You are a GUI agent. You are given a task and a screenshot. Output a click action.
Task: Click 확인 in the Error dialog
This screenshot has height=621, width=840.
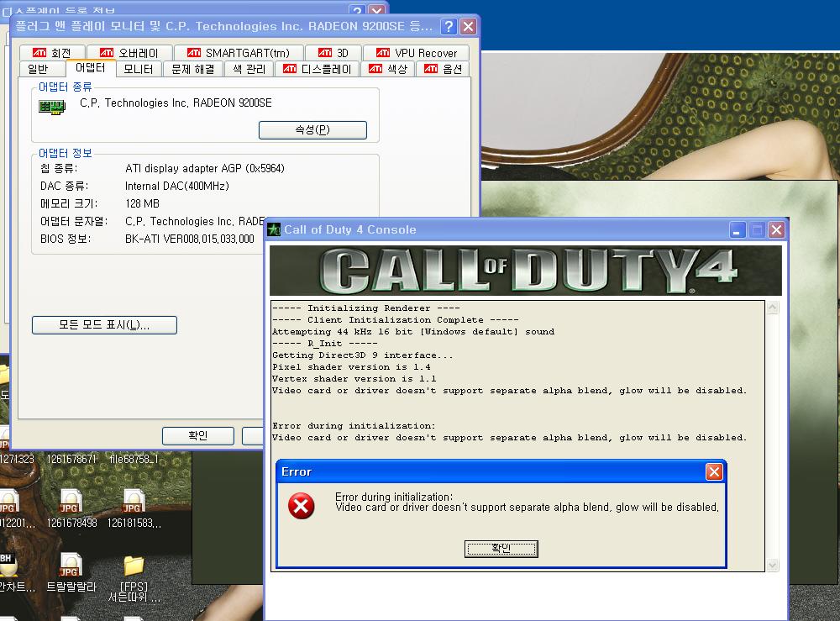tap(501, 549)
